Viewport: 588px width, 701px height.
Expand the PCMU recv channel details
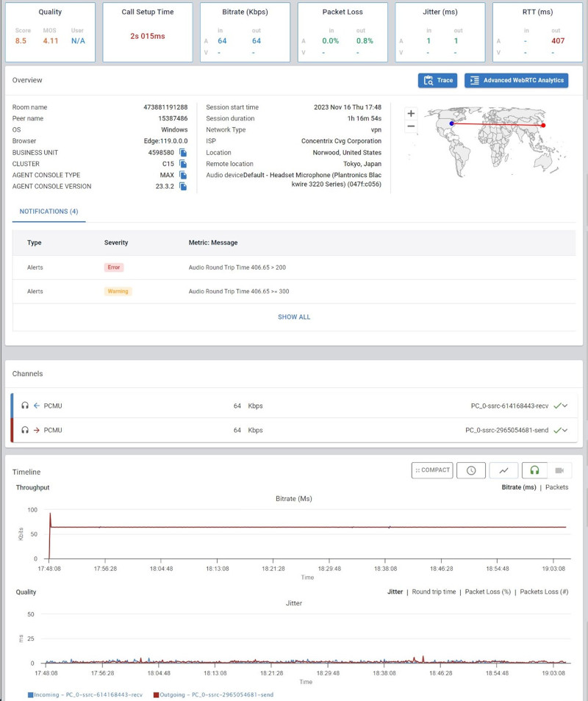(564, 406)
